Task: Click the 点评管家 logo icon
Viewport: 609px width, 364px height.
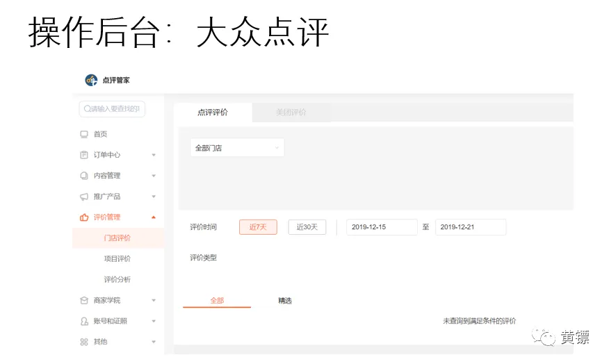Action: [91, 80]
